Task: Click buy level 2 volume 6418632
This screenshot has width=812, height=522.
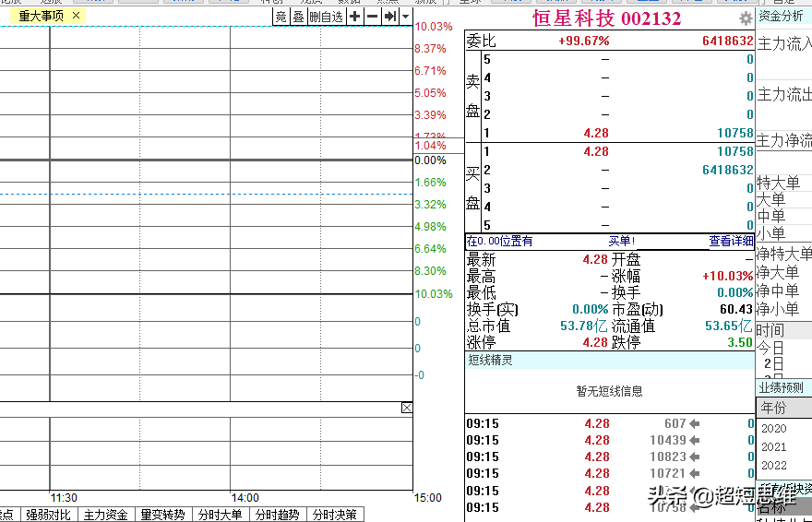Action: click(728, 170)
